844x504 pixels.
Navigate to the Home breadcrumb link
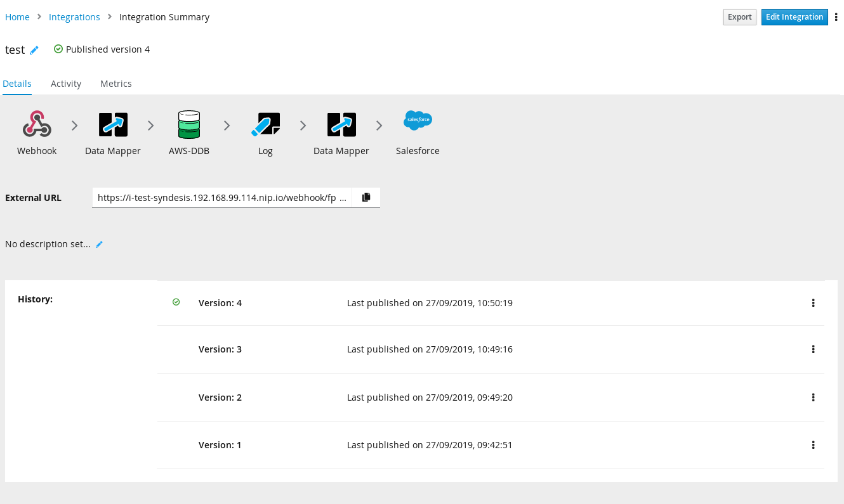tap(17, 17)
